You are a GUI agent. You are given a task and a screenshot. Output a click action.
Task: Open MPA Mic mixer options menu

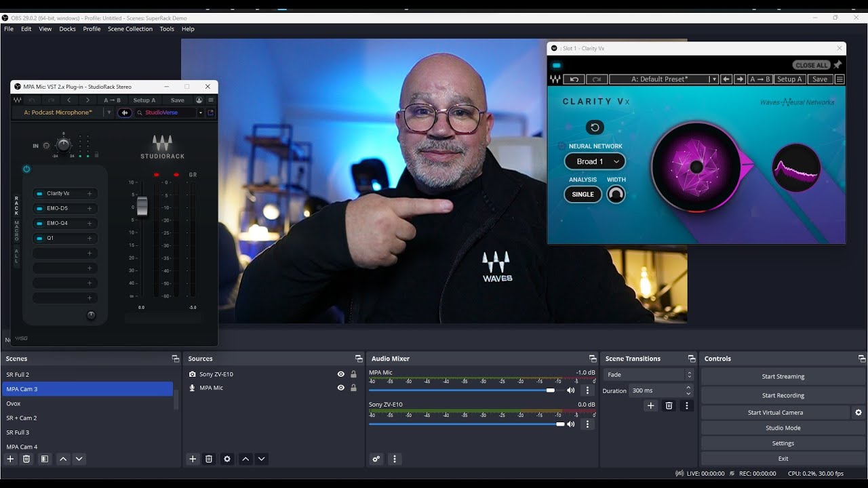click(x=587, y=390)
